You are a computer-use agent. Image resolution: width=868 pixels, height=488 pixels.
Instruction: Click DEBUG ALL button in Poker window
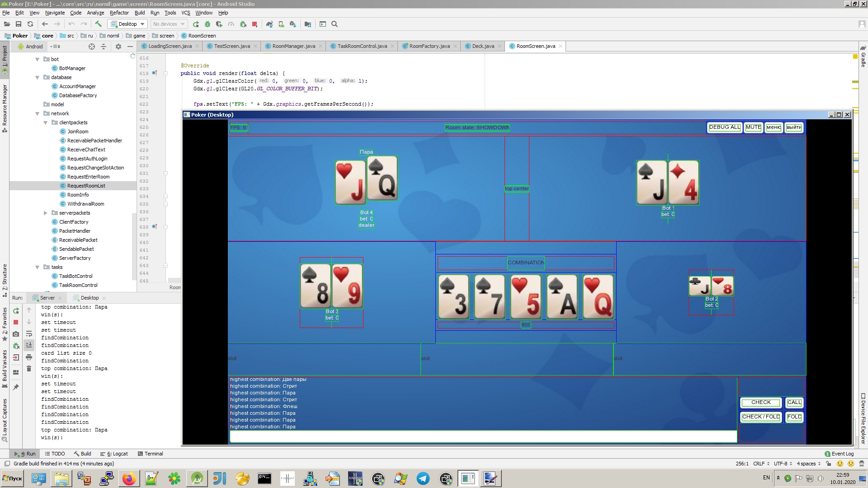pos(725,127)
